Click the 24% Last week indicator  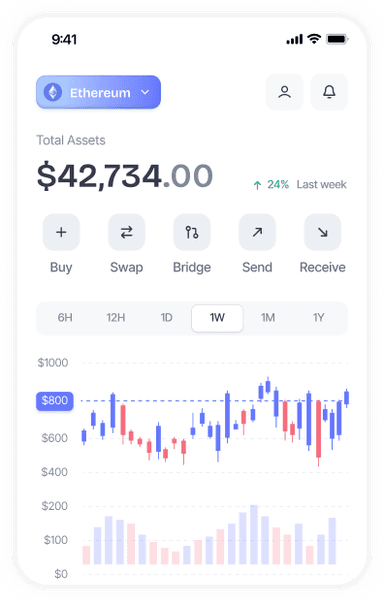300,185
